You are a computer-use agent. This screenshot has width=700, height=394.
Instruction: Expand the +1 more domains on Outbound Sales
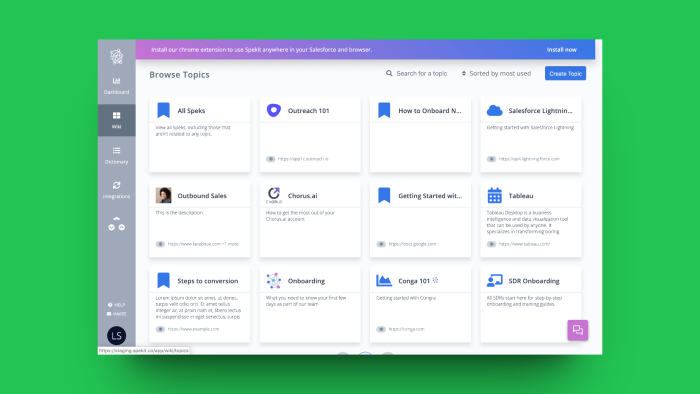tap(230, 244)
